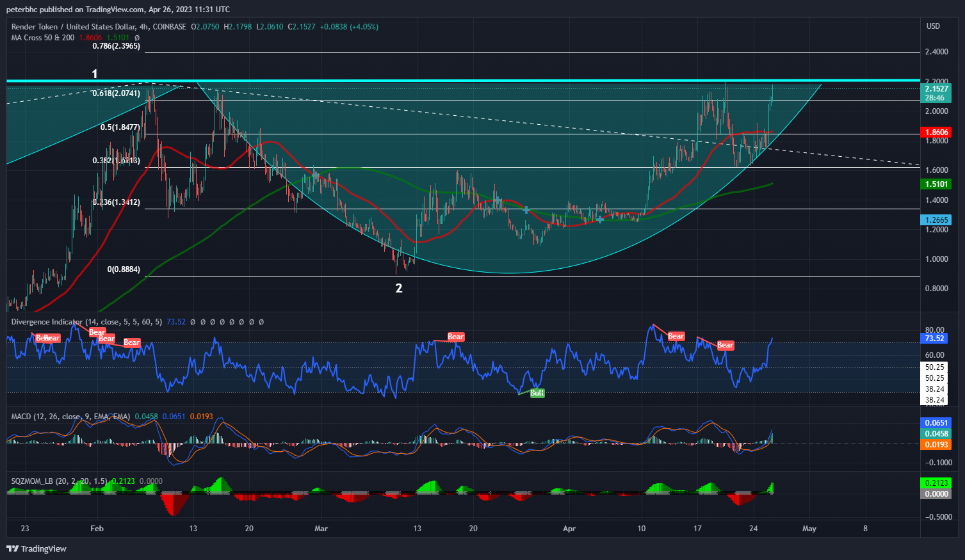Click the 1.0000 price axis label
The height and width of the screenshot is (560, 965).
click(x=937, y=259)
